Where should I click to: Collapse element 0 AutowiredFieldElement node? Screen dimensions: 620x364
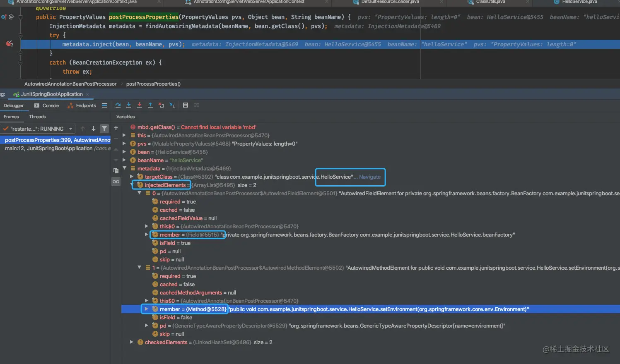[x=140, y=193]
